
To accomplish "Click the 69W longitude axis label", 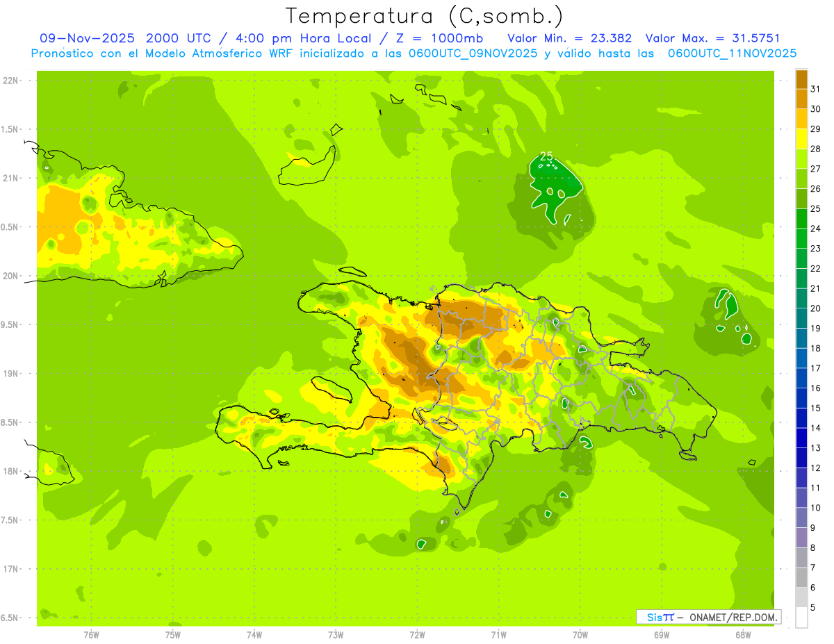I will (x=662, y=635).
